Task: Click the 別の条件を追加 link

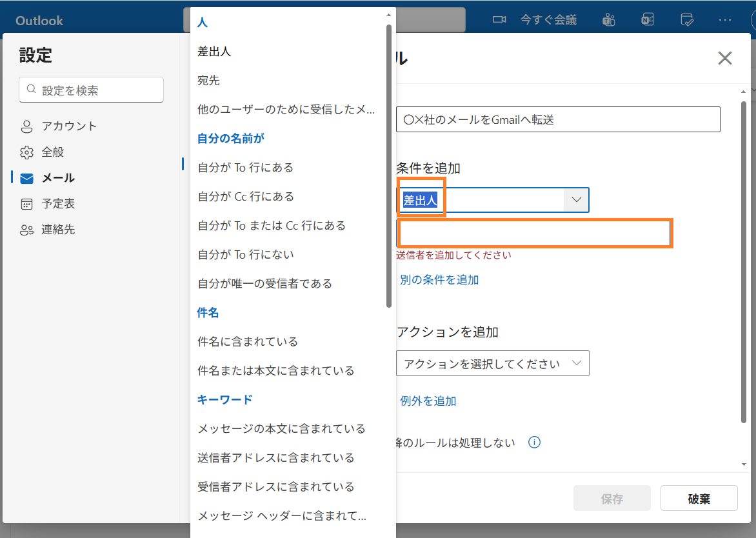Action: [439, 280]
